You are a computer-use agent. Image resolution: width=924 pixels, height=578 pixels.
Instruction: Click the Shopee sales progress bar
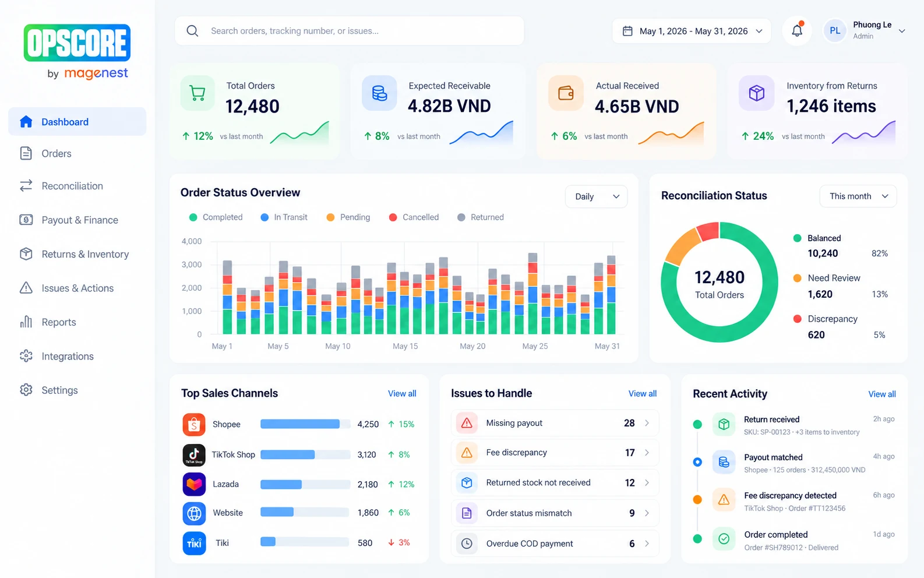[x=305, y=424]
